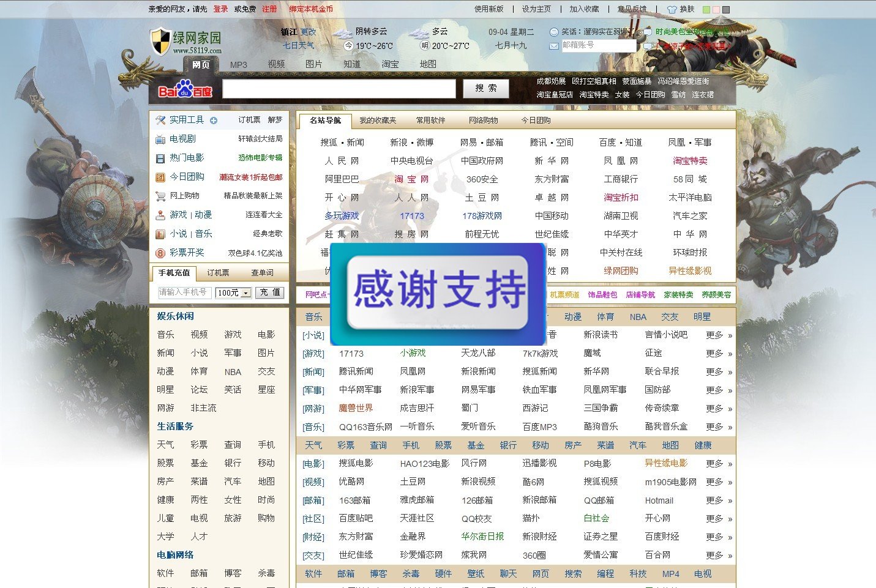Click the 请输入手机号 phone number field
876x588 pixels.
[185, 292]
